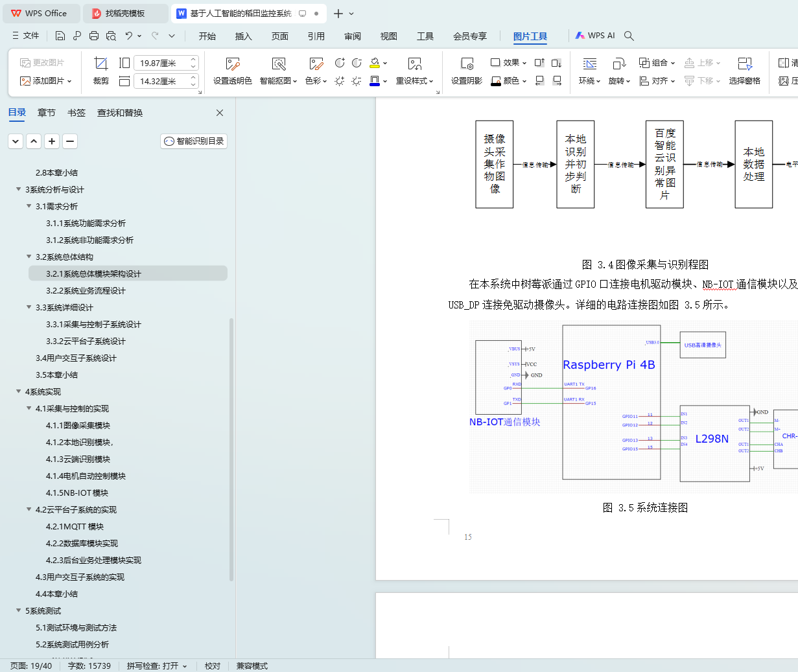This screenshot has width=798, height=672.
Task: Switch to 章节 tab in navigation pane
Action: pos(47,113)
